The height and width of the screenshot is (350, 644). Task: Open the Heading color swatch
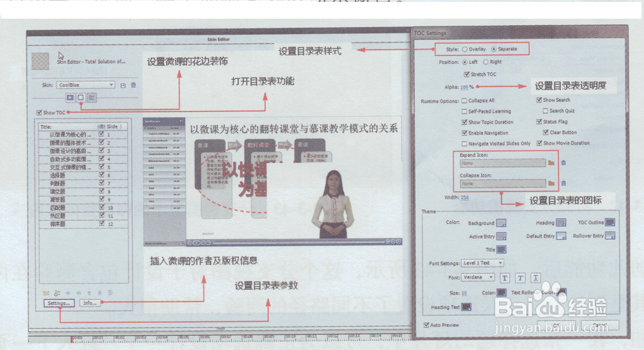click(561, 223)
